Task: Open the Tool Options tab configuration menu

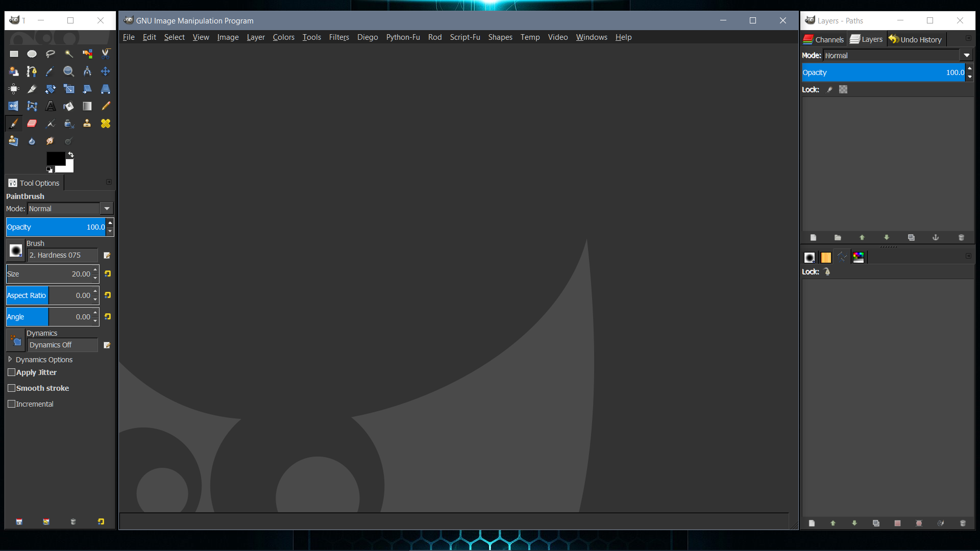Action: 109,182
